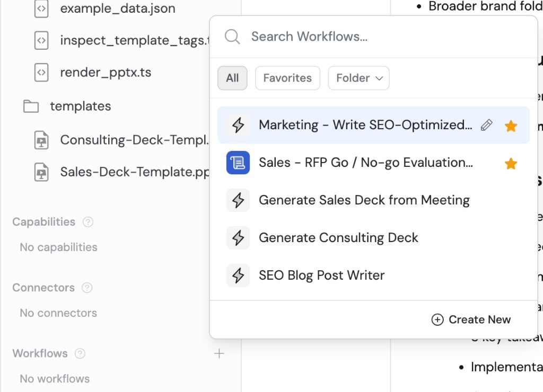Click the plus-circle icon beside Create New
543x392 pixels.
point(437,319)
